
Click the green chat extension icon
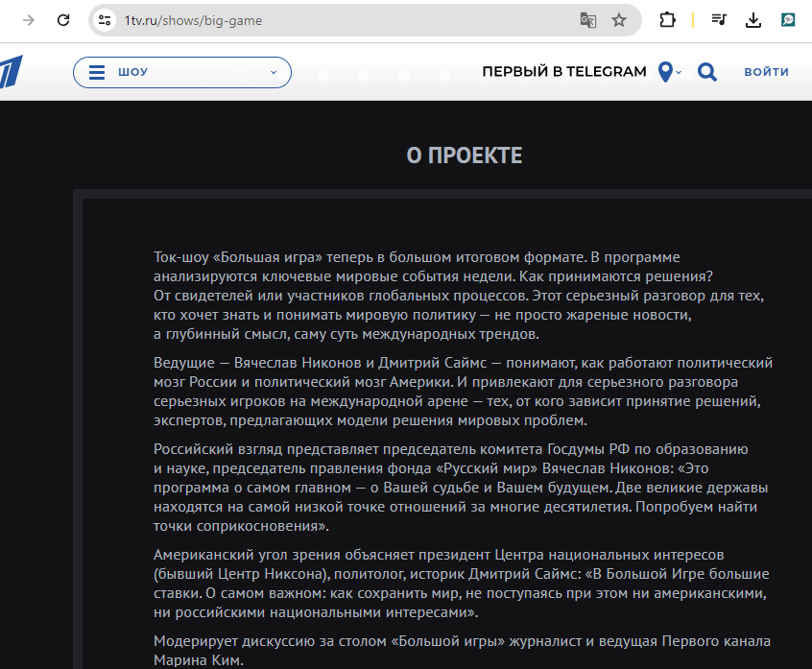(788, 19)
